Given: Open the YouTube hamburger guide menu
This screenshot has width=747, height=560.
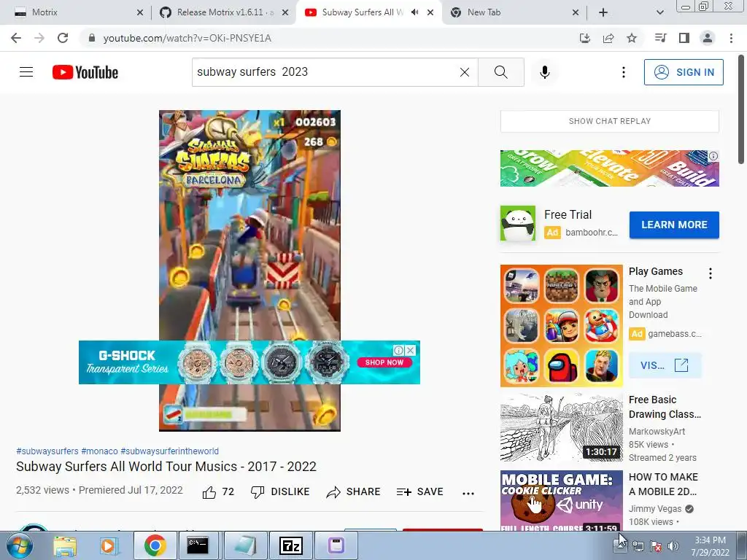Looking at the screenshot, I should tap(26, 72).
